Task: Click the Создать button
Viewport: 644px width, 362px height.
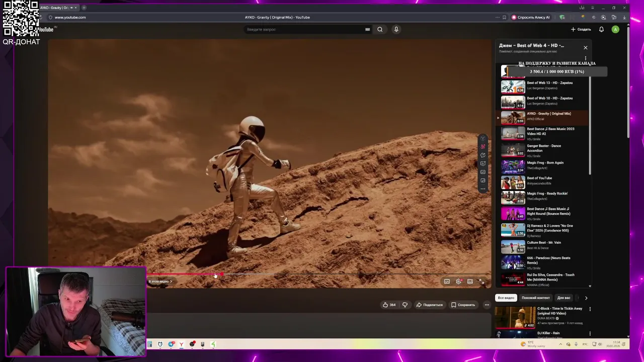Action: tap(581, 29)
